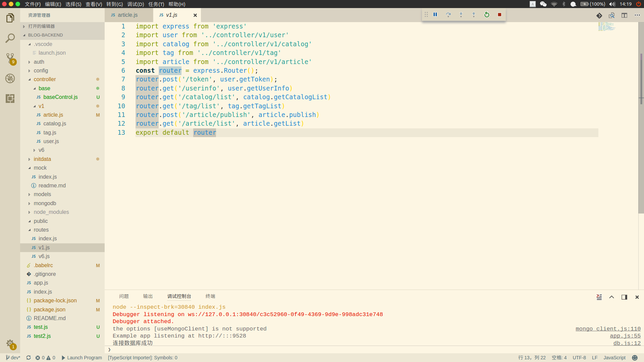Open the Extensions view icon
The image size is (644, 362).
10,98
